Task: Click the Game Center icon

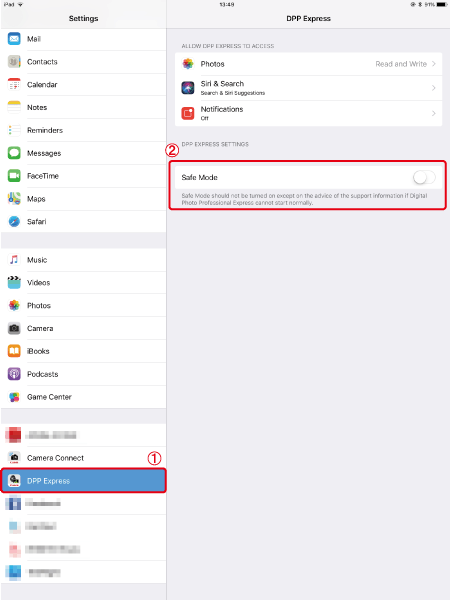Action: point(14,397)
